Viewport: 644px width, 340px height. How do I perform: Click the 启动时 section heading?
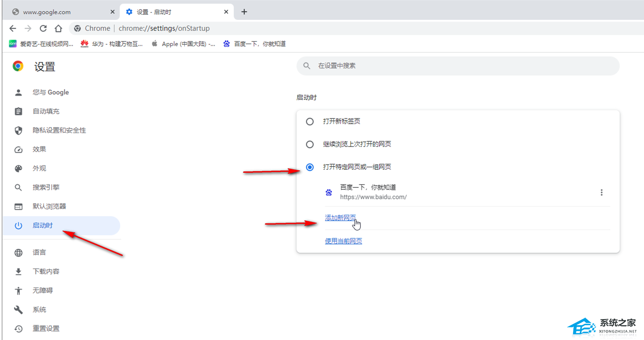307,97
